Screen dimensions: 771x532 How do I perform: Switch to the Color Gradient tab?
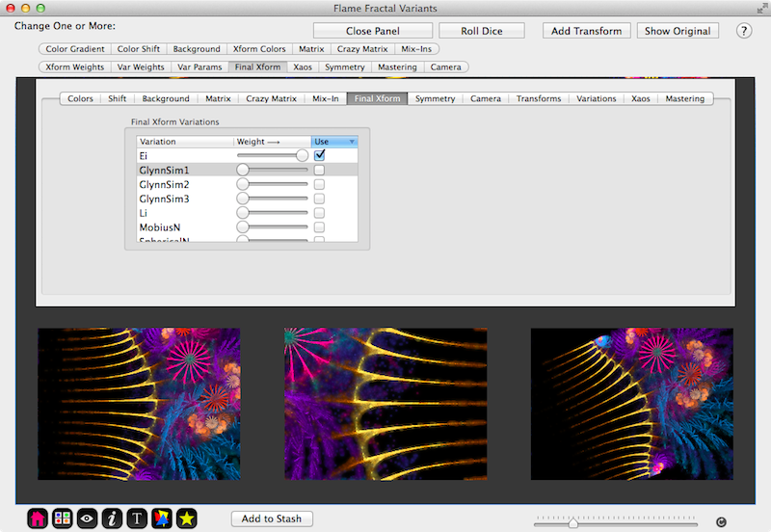75,49
